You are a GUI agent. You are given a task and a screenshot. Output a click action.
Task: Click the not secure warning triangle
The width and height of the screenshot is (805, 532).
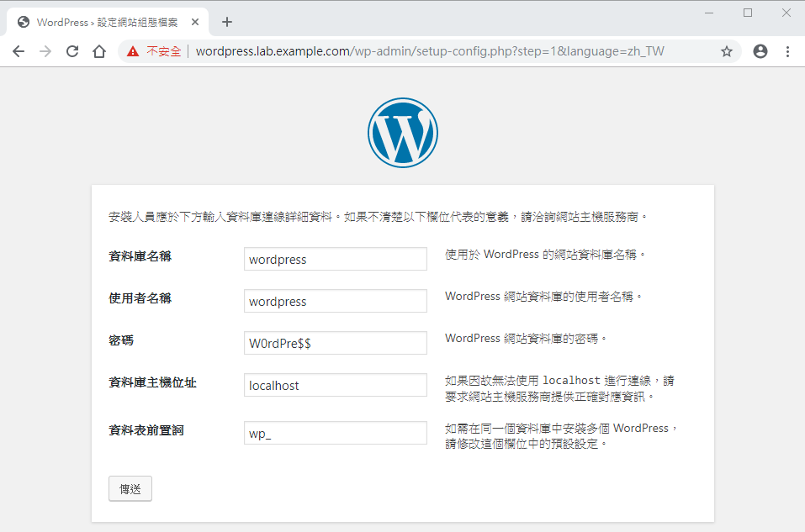tap(133, 51)
